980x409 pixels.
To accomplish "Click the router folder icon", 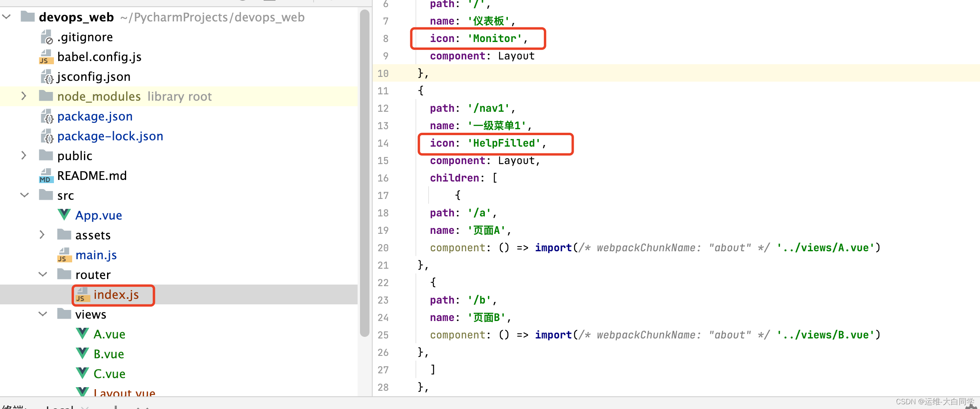I will (64, 274).
